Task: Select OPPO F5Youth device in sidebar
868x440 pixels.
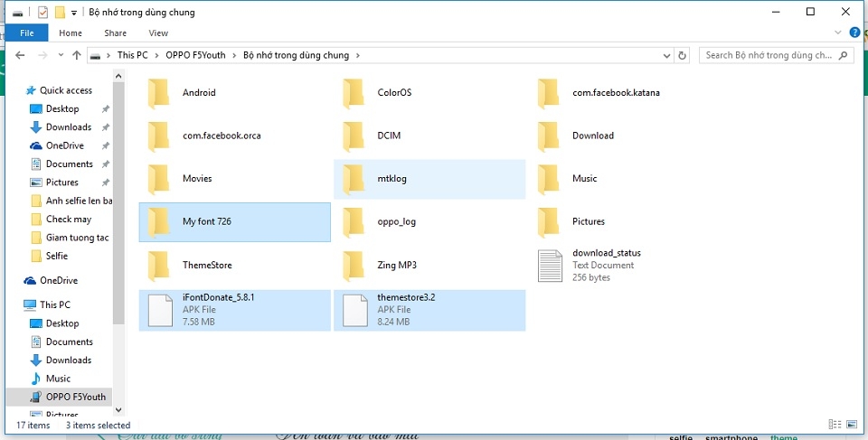Action: pos(60,397)
